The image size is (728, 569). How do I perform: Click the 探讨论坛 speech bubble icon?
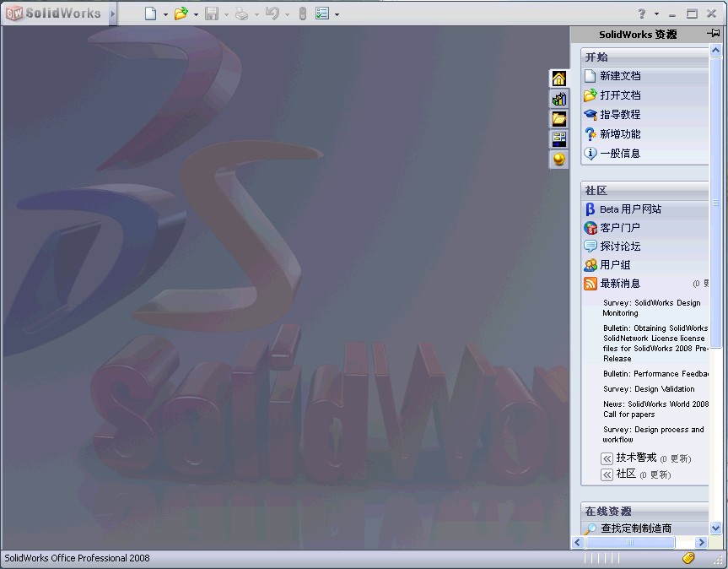pos(590,247)
